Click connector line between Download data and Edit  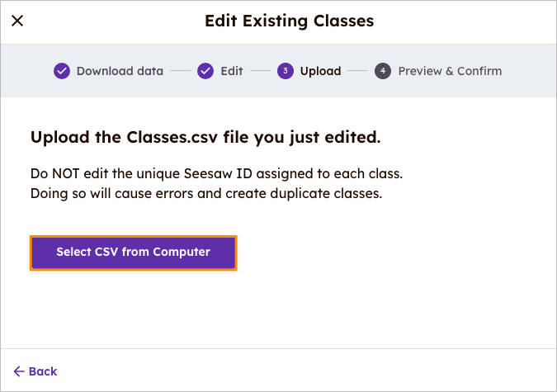click(x=180, y=71)
